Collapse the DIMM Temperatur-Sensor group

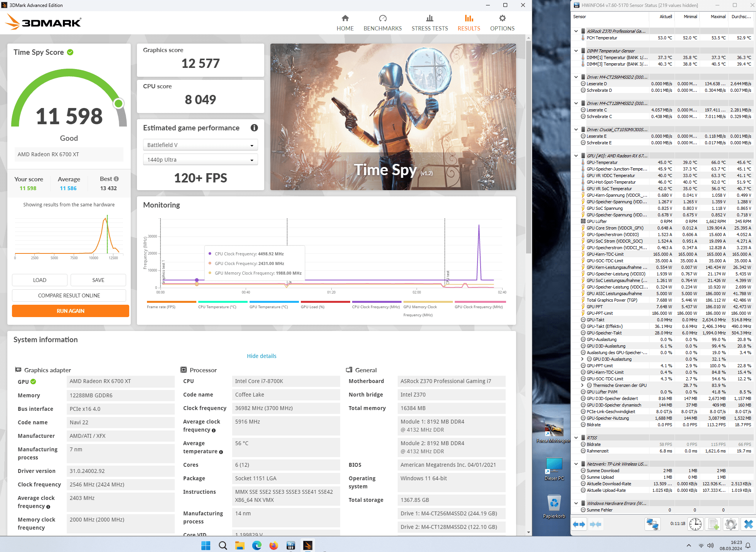point(576,51)
